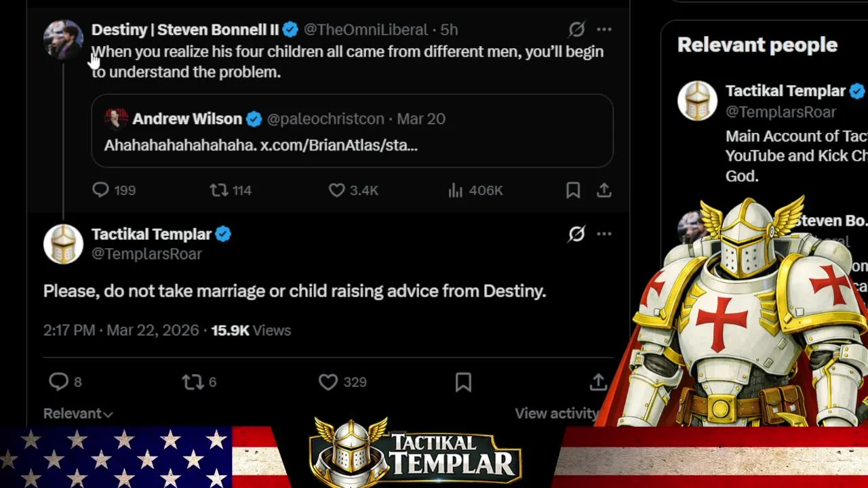Open Grok icon on Tactikal Templar's post
This screenshot has height=488, width=868.
pyautogui.click(x=576, y=234)
